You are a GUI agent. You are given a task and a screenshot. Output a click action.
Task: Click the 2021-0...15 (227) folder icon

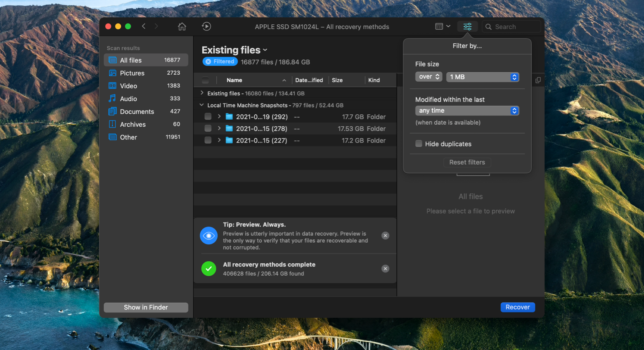[229, 140]
